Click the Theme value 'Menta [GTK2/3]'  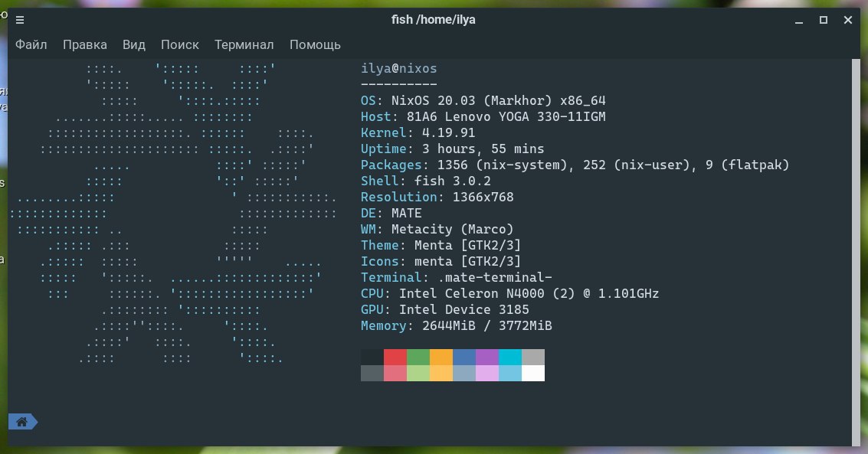click(x=468, y=245)
